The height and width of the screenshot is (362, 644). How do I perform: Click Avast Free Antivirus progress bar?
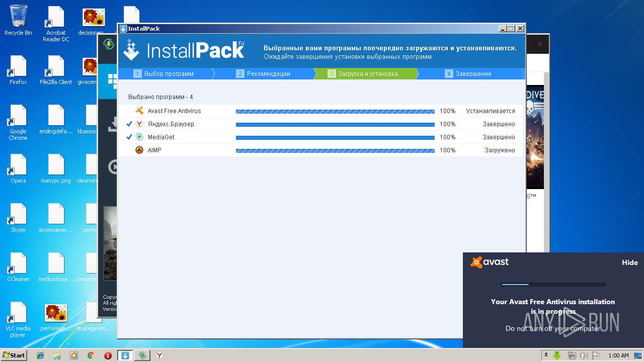[335, 111]
